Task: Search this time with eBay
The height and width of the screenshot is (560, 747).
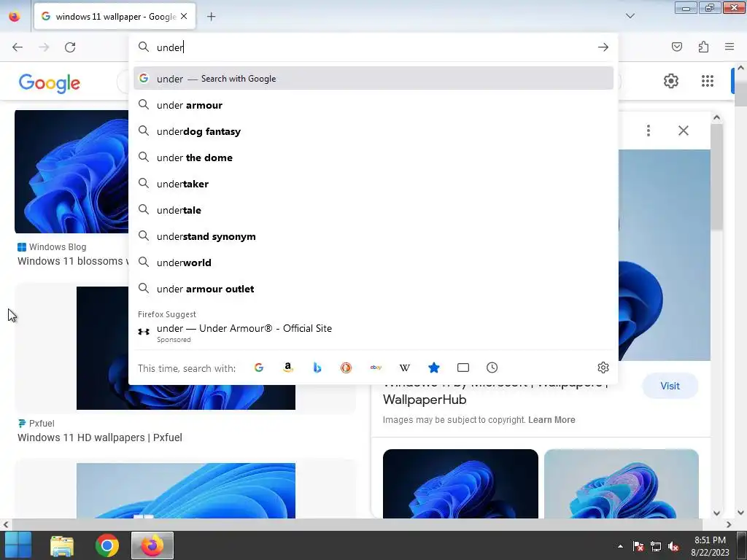Action: [376, 367]
